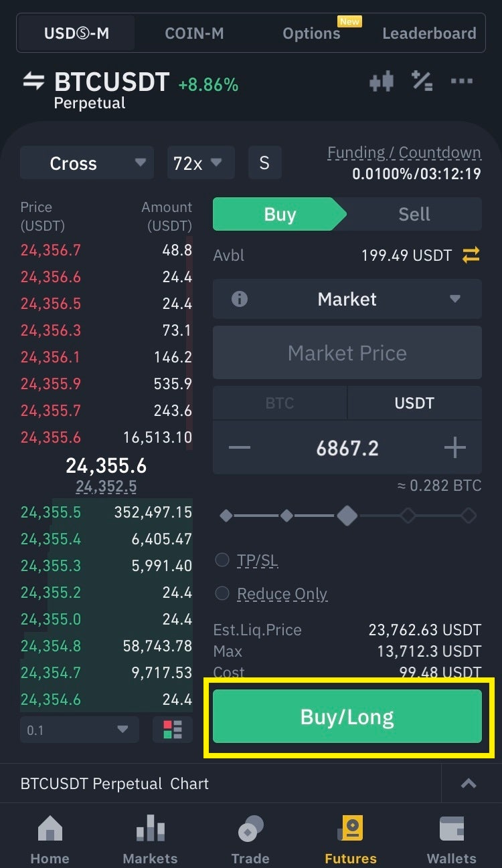Open the Funding / Countdown link
502x868 pixels.
tap(404, 153)
